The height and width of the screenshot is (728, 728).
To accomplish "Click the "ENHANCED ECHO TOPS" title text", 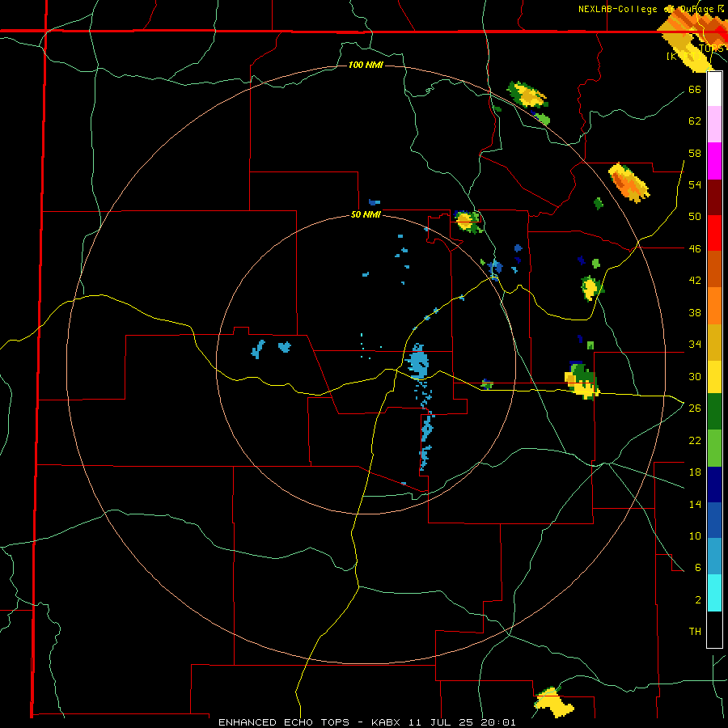I will click(284, 722).
